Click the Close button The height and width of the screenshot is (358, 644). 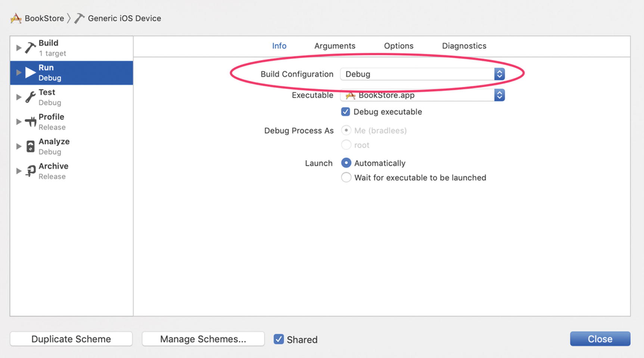600,339
